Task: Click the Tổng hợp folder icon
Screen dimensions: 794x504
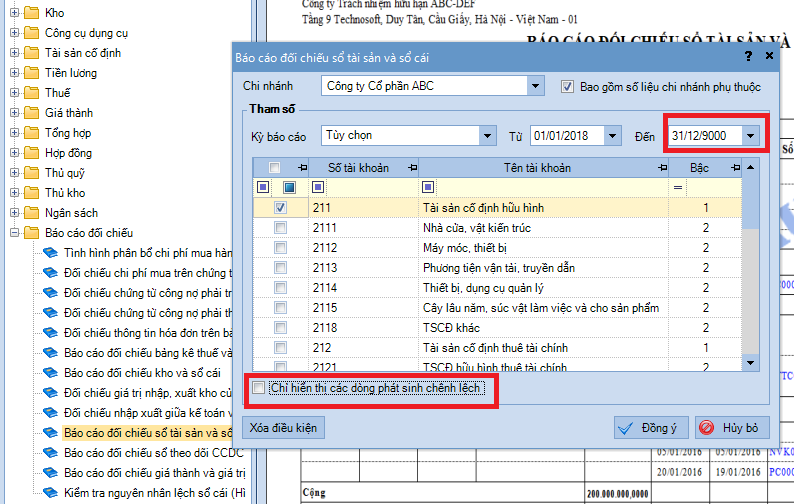Action: [x=31, y=133]
